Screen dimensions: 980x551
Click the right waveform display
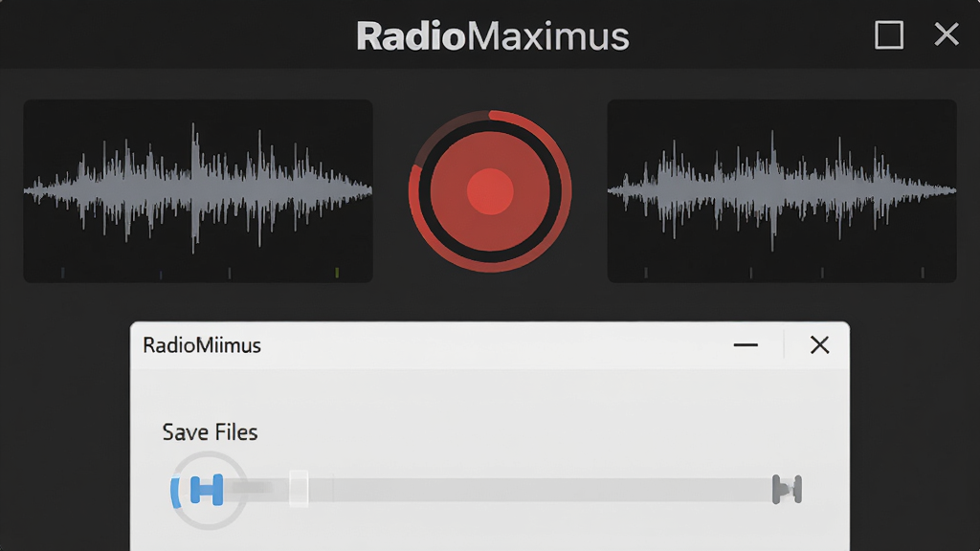[x=782, y=190]
